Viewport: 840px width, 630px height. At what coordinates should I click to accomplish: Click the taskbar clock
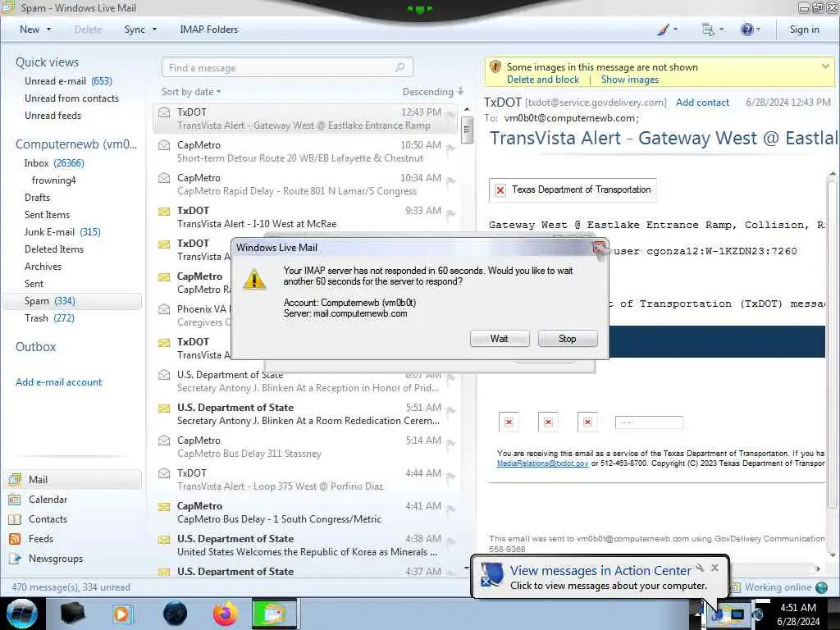797,614
